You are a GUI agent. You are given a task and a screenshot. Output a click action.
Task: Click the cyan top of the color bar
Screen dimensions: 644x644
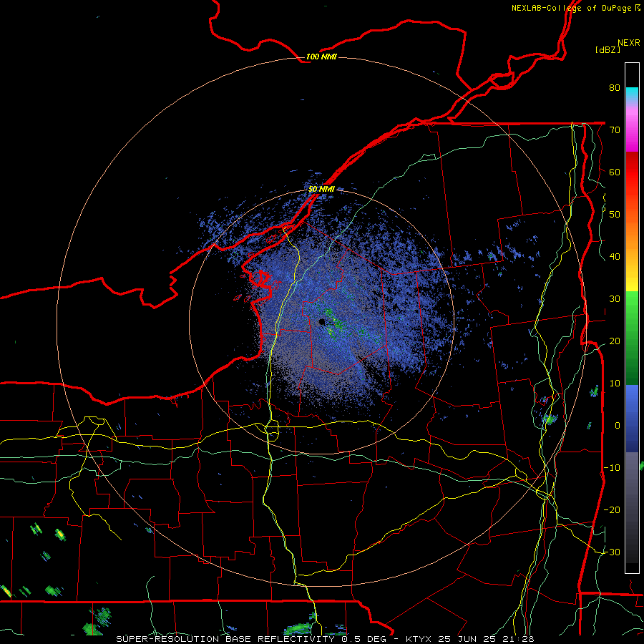click(632, 94)
